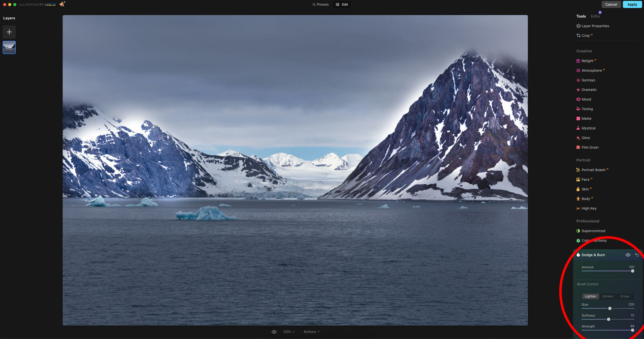Switch to the Edits tab

click(x=595, y=16)
